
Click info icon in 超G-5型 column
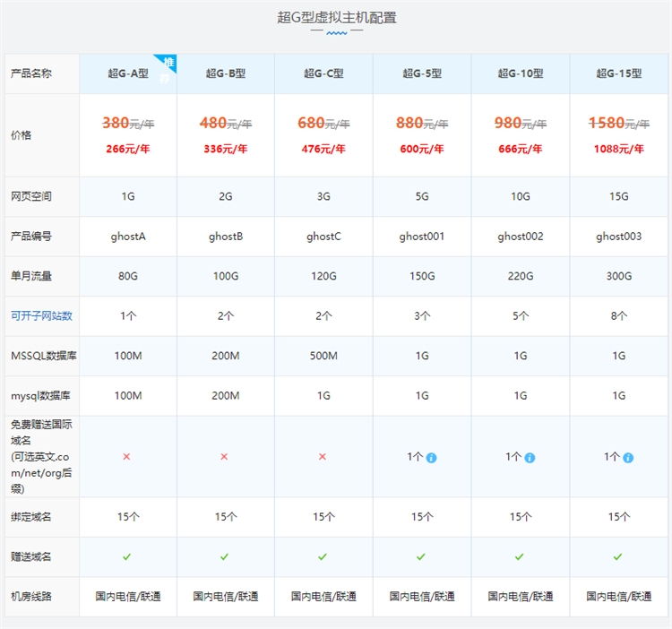[431, 458]
